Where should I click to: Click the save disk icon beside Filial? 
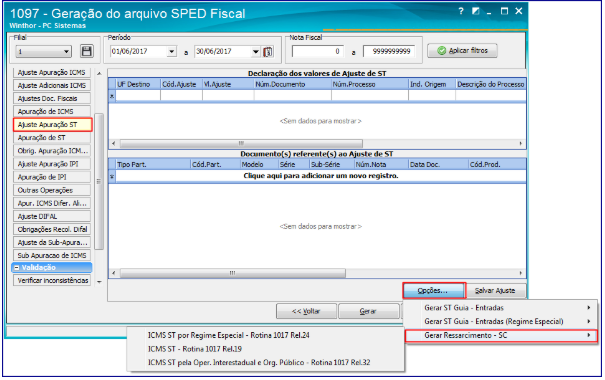86,51
